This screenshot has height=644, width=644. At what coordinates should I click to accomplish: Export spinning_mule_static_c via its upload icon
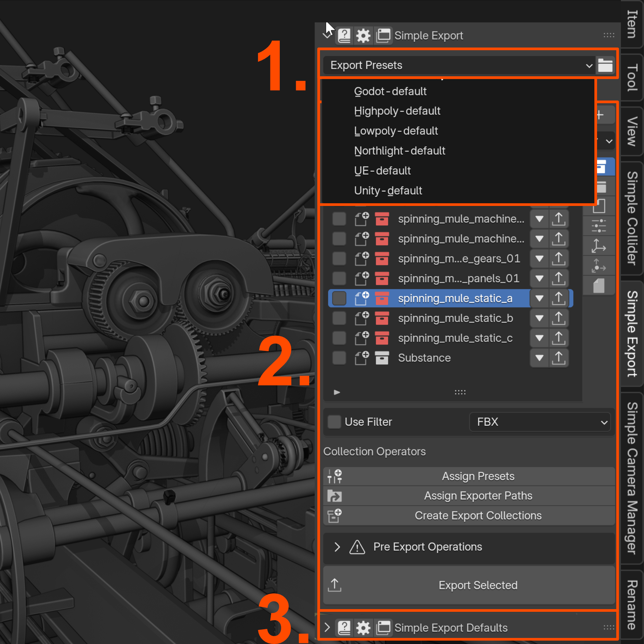tap(558, 338)
